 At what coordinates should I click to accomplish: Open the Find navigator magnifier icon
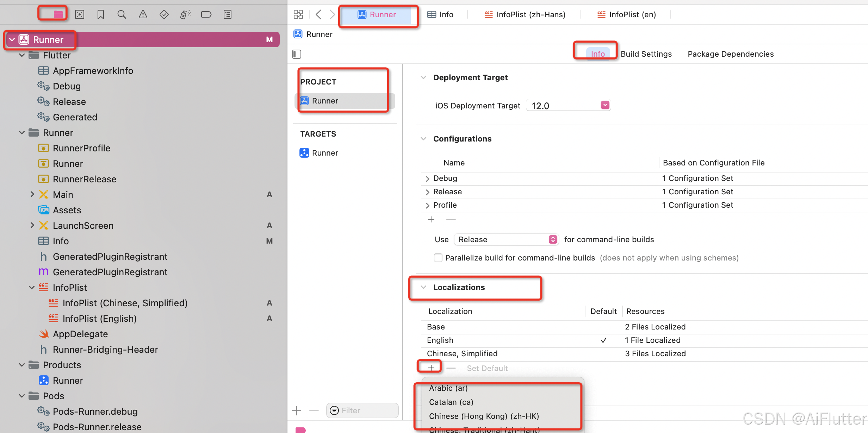122,14
